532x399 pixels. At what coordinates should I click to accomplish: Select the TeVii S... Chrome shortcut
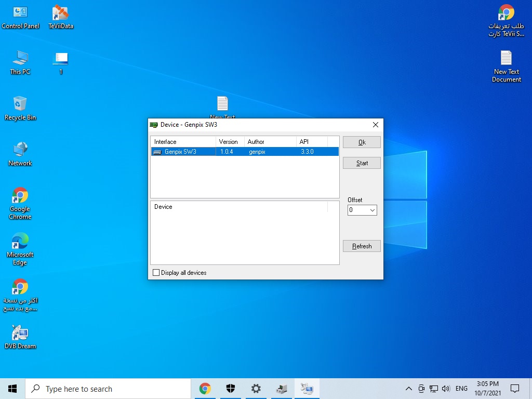tap(506, 20)
